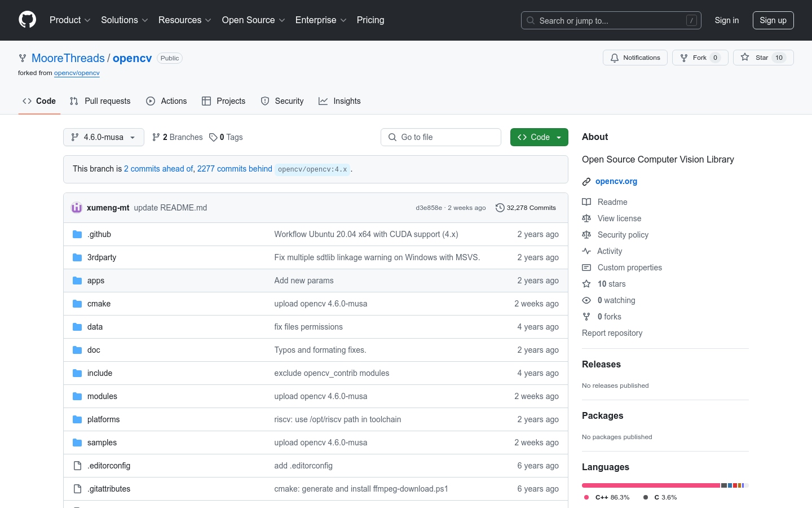Open the green Code dropdown
Screen dimensions: 812x508
coord(539,137)
